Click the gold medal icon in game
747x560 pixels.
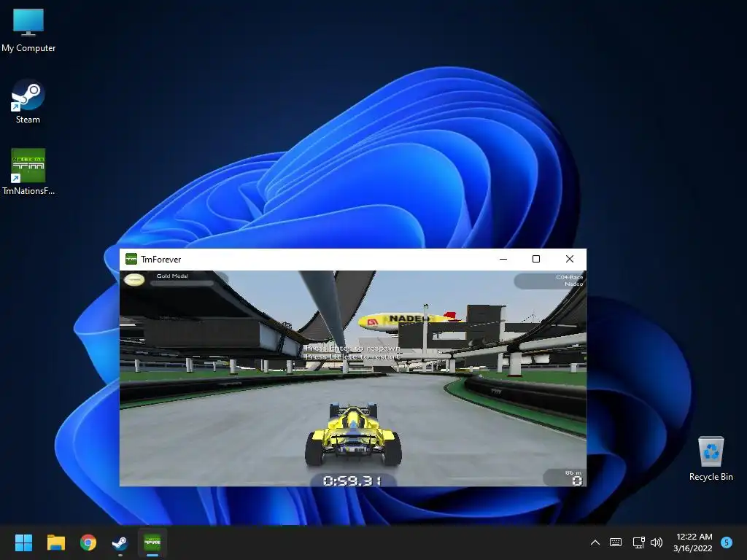click(x=134, y=279)
